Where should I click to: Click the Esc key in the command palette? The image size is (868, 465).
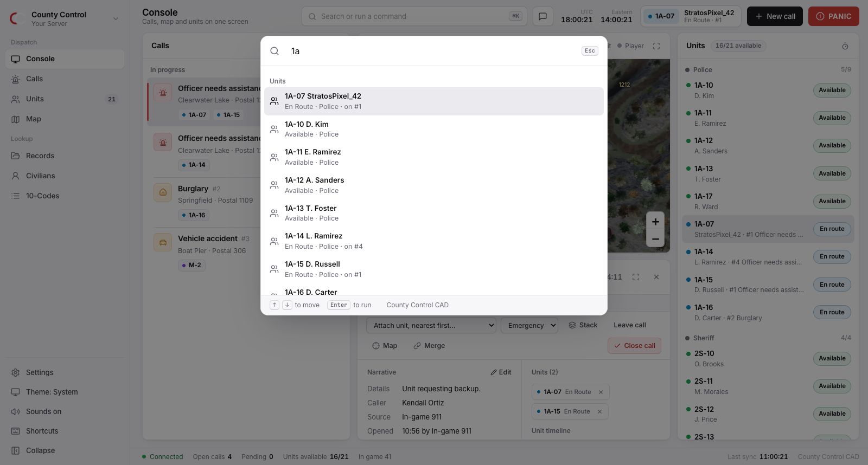[590, 51]
